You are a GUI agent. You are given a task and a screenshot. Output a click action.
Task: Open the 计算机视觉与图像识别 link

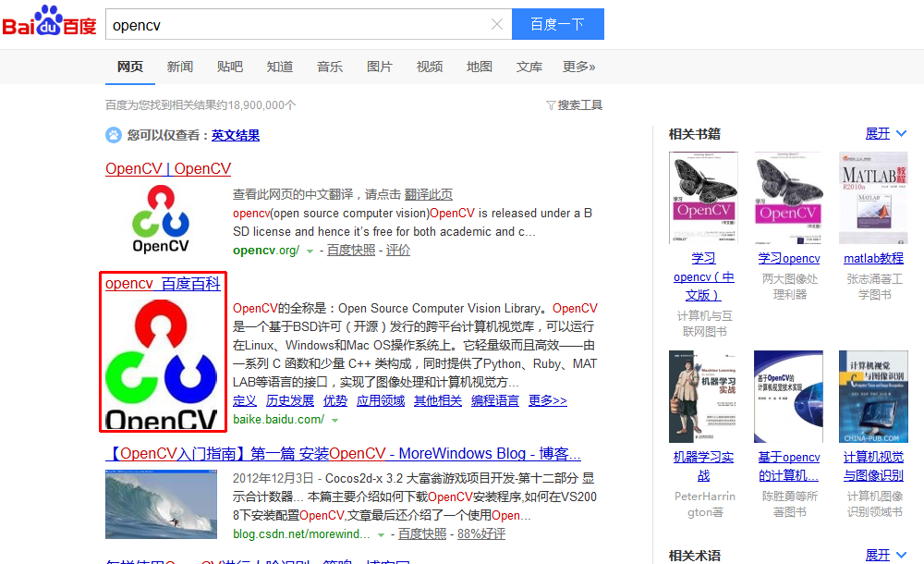pos(873,466)
